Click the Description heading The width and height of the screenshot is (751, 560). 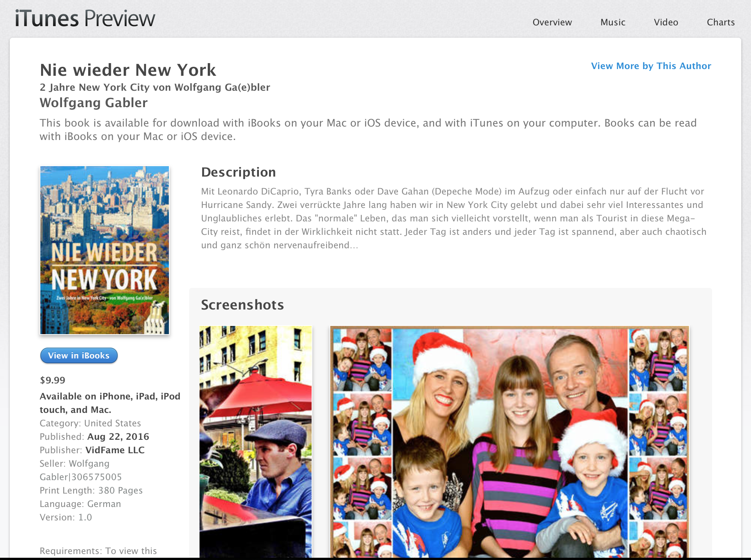click(238, 172)
